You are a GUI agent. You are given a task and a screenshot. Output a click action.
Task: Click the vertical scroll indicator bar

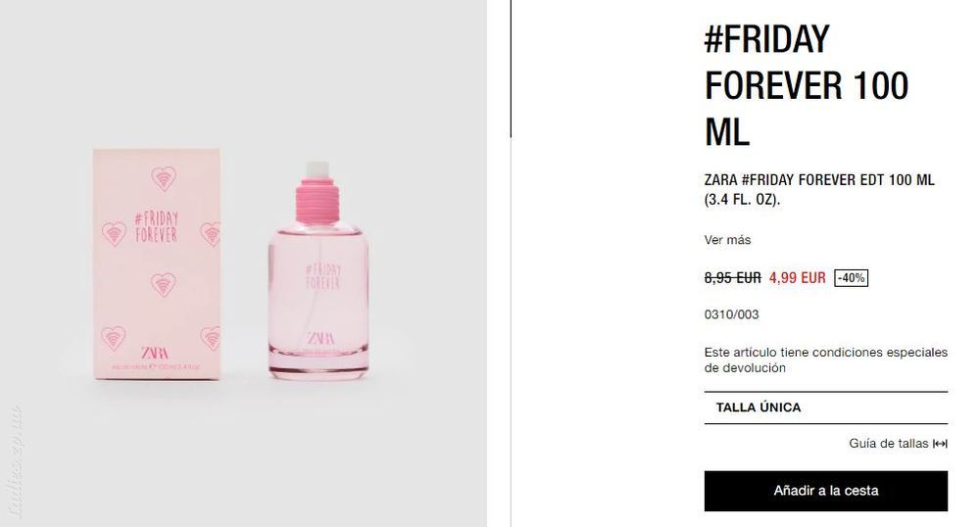[511, 69]
